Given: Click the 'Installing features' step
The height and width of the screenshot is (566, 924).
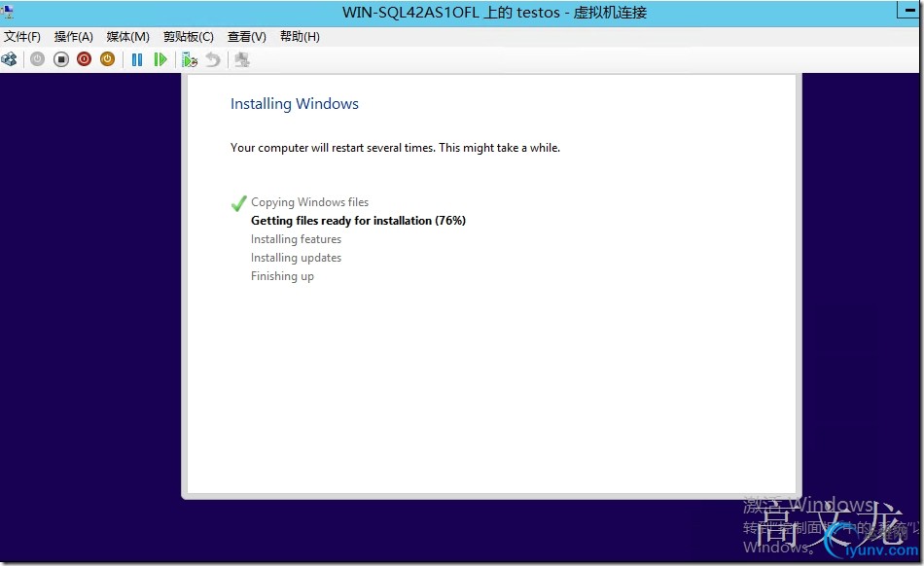Looking at the screenshot, I should tap(296, 239).
